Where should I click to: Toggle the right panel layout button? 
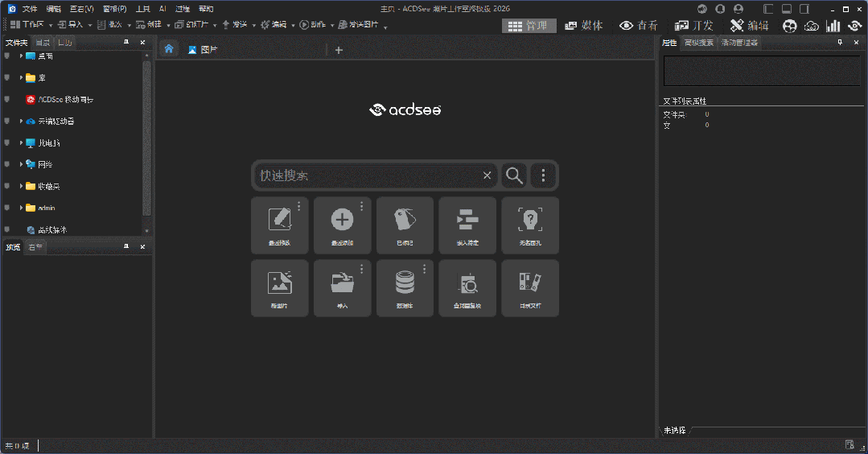click(x=804, y=9)
